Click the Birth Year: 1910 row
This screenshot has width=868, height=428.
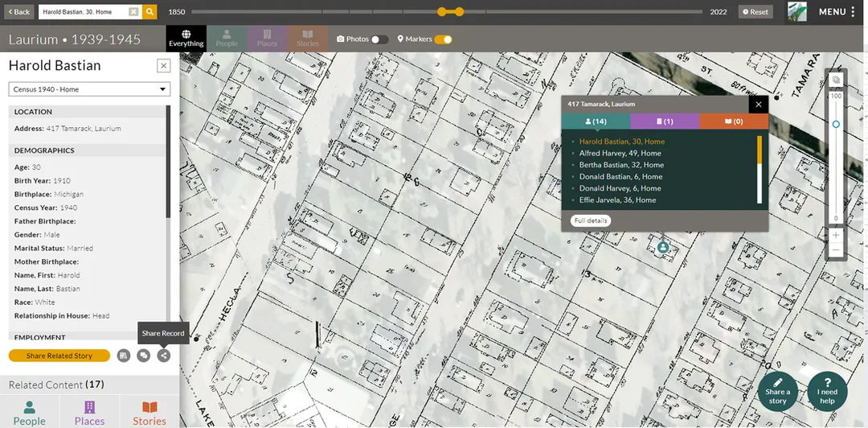click(43, 181)
